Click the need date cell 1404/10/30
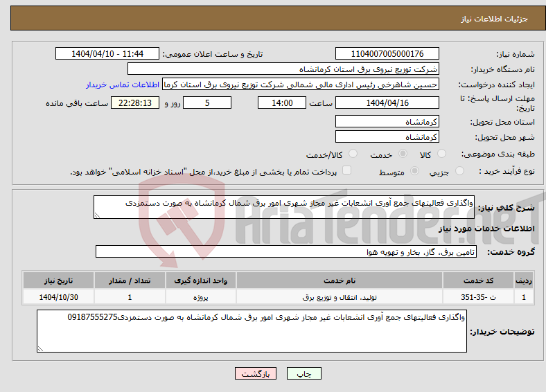This screenshot has width=546, height=392. click(x=58, y=297)
